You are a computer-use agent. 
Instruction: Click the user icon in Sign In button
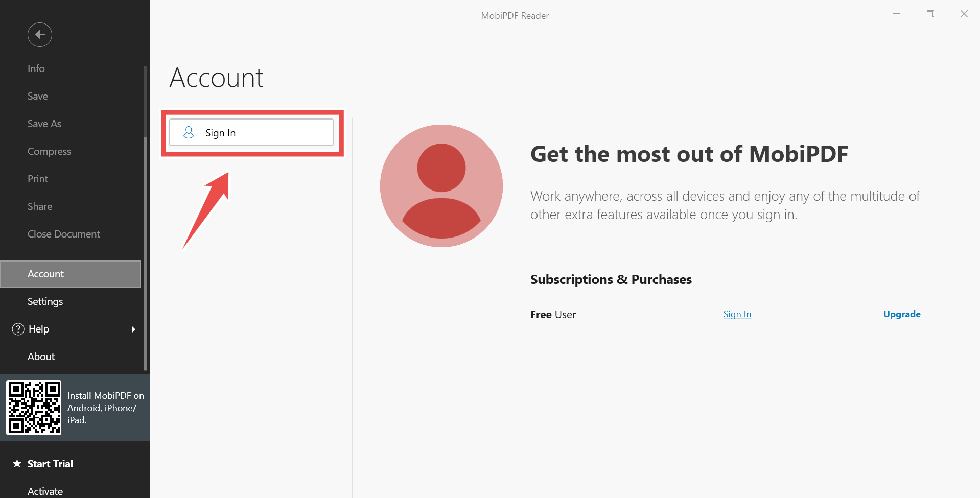point(189,133)
